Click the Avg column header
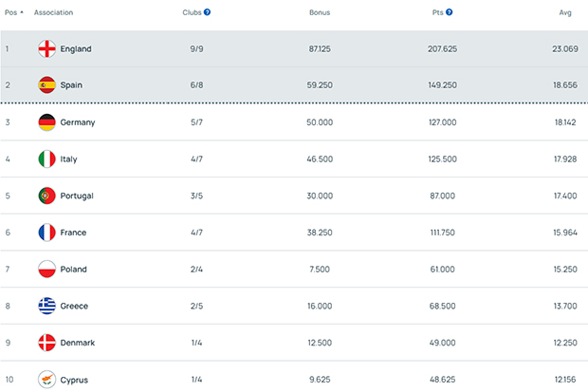This screenshot has width=588, height=392. click(x=565, y=12)
